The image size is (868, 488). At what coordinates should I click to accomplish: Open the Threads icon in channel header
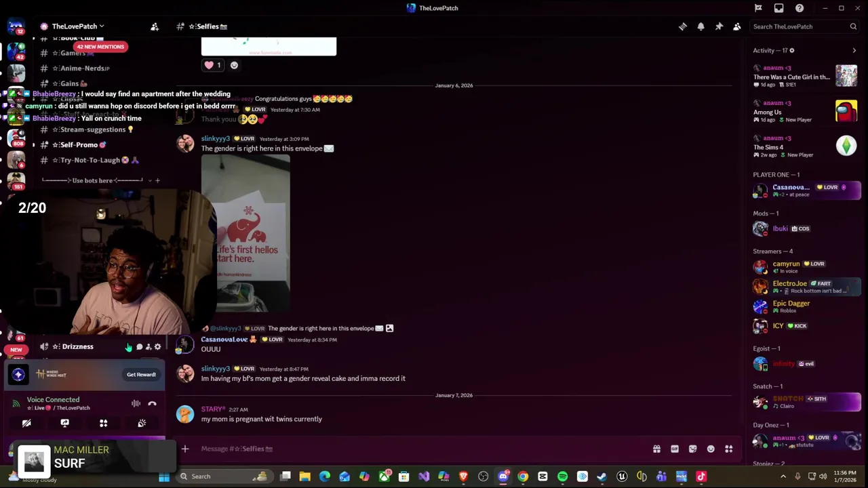[x=683, y=26]
